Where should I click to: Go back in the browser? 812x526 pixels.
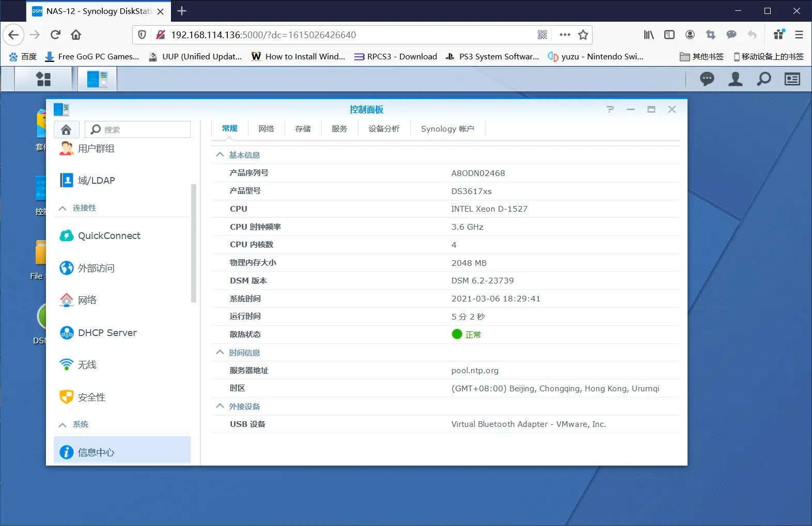(x=13, y=35)
